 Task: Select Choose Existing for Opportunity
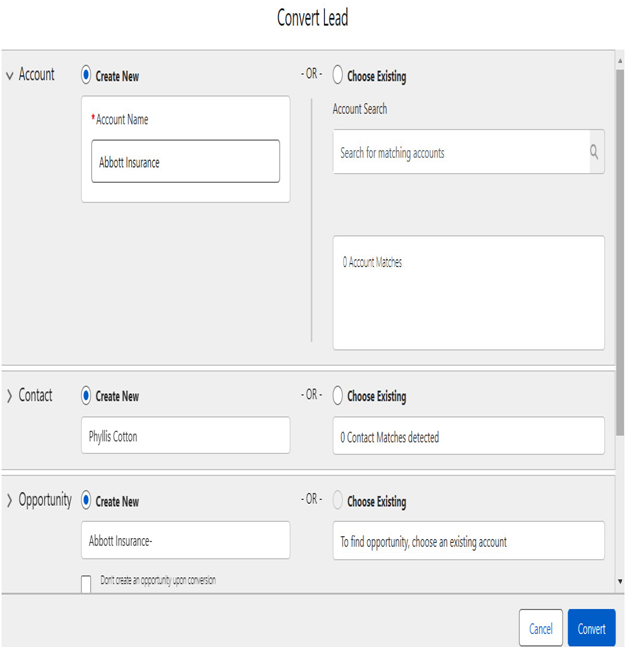coord(337,500)
